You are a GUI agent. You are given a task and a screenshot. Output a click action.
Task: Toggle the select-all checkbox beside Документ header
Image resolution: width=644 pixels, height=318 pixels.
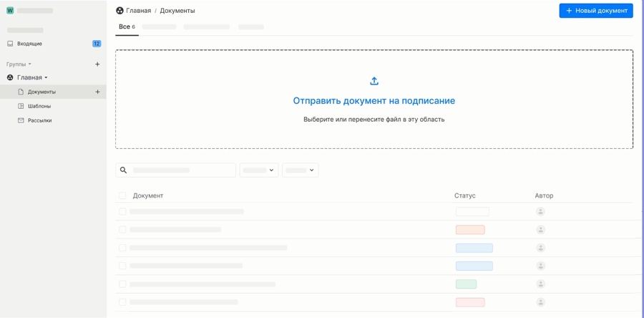pyautogui.click(x=122, y=196)
